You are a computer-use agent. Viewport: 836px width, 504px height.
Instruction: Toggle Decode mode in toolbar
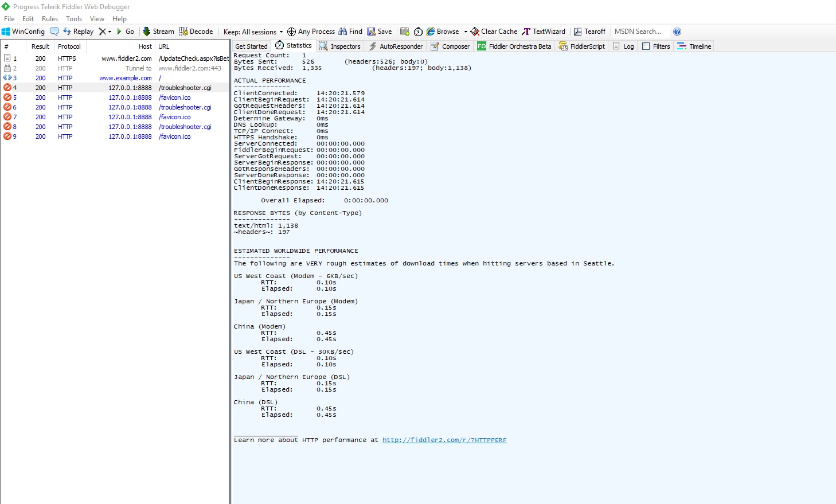click(x=196, y=32)
